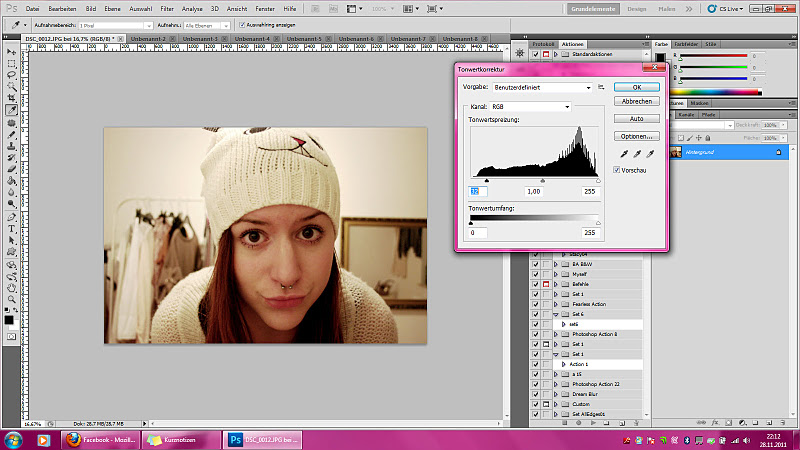The image size is (800, 450).
Task: Click the gamma input field showing 1,00
Action: [x=533, y=191]
